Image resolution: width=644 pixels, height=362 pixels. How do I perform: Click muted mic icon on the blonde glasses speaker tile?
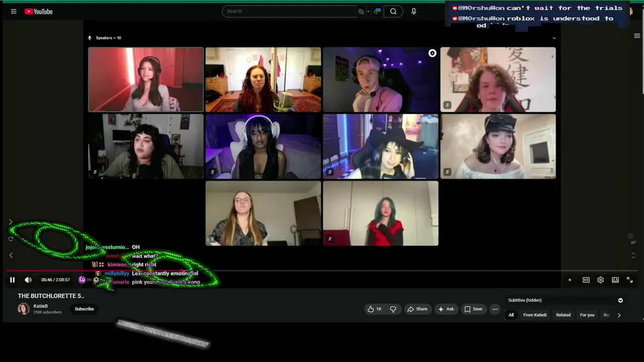[212, 239]
